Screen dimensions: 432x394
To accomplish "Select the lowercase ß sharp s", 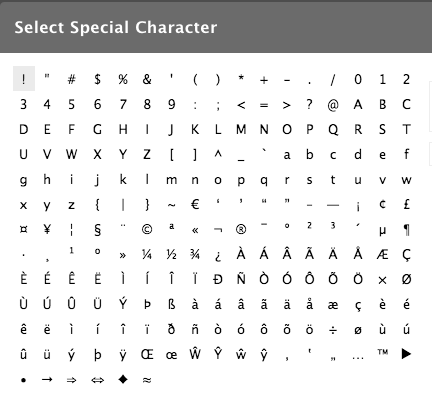I will point(171,304).
